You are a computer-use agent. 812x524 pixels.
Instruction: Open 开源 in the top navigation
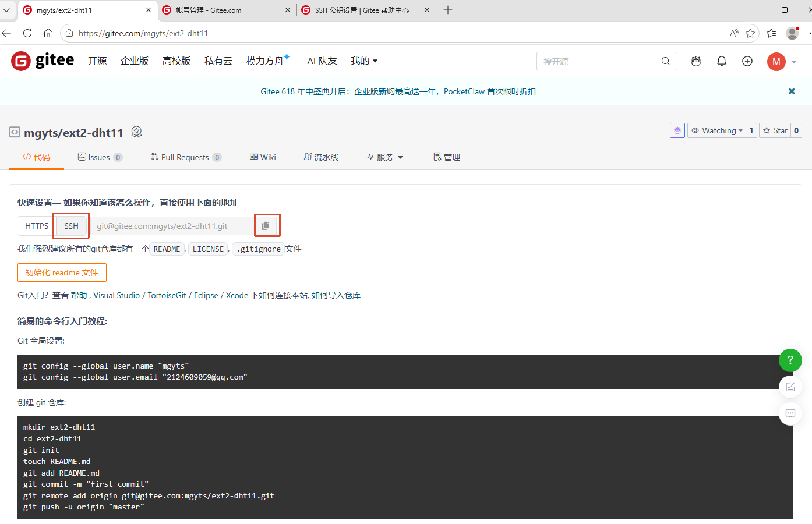pyautogui.click(x=97, y=61)
